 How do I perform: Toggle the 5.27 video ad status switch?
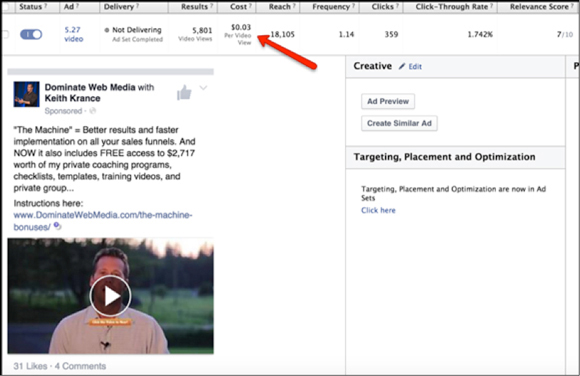[x=31, y=34]
